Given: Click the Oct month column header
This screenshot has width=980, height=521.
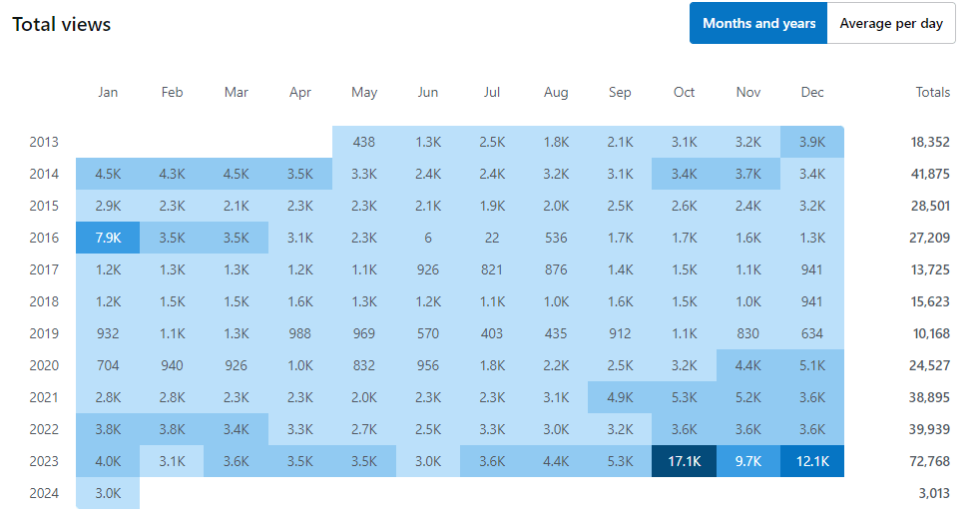Looking at the screenshot, I should (684, 92).
